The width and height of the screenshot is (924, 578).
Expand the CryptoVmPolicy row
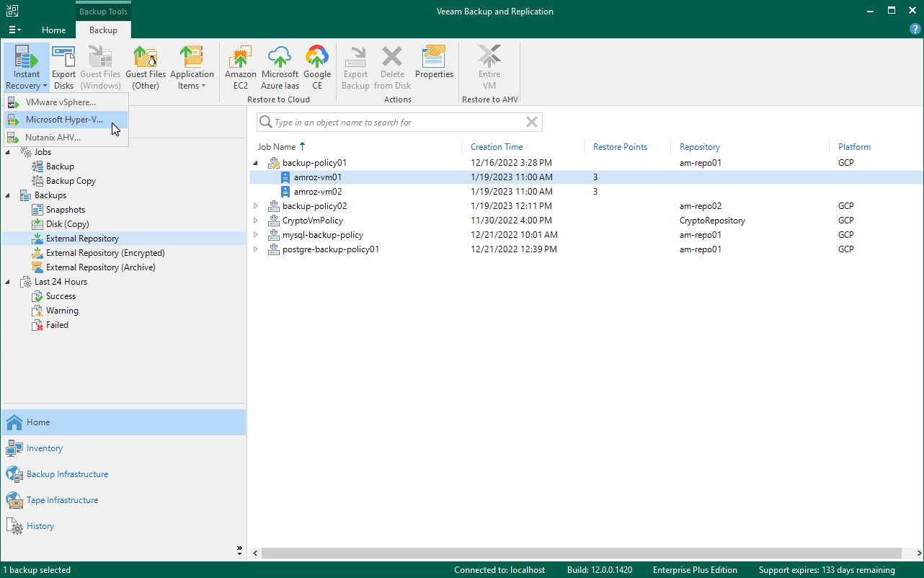255,221
